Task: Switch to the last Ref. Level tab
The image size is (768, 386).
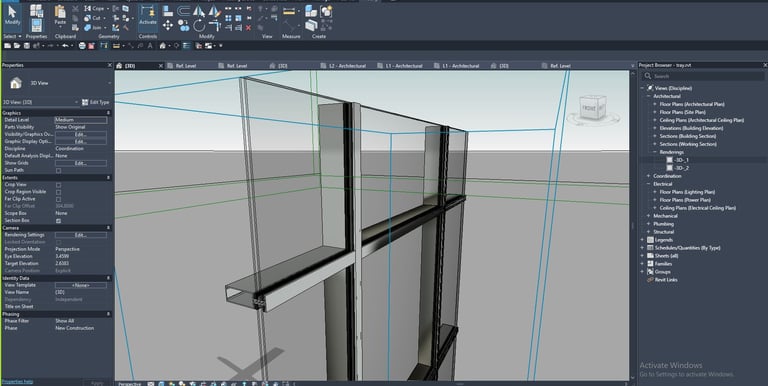Action: (x=560, y=66)
